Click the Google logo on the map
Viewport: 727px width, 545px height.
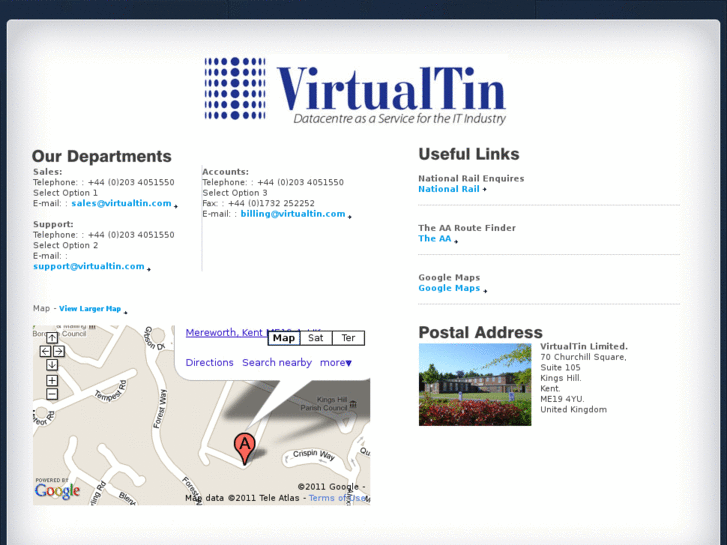[x=57, y=491]
